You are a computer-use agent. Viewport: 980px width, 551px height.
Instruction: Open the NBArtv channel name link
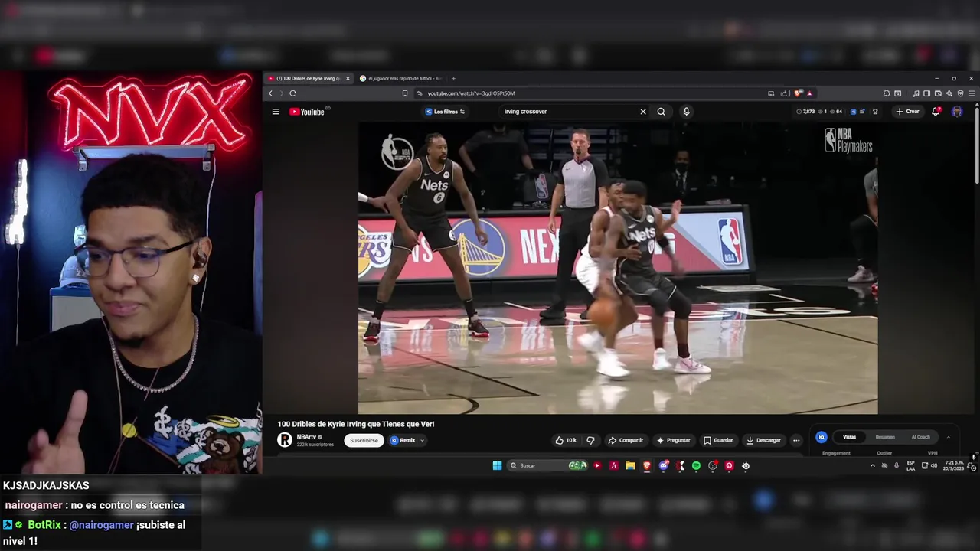[307, 437]
